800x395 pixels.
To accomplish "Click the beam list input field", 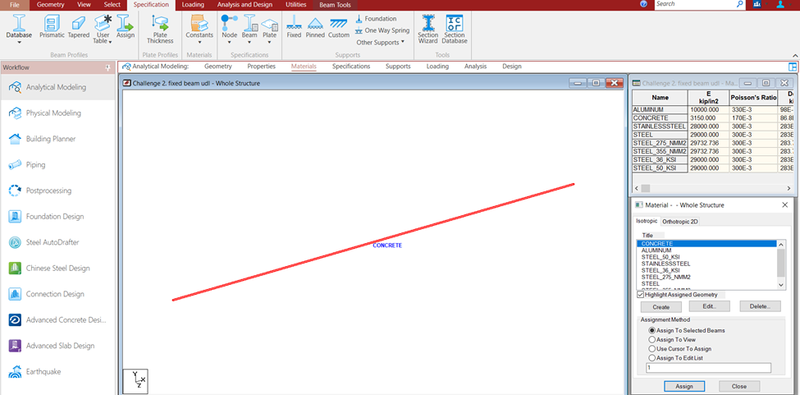I will (x=708, y=368).
